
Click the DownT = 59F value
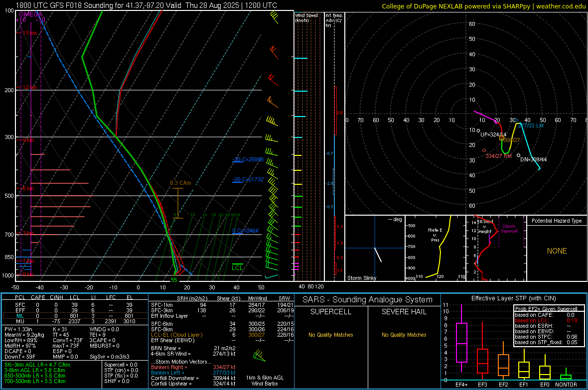point(20,357)
